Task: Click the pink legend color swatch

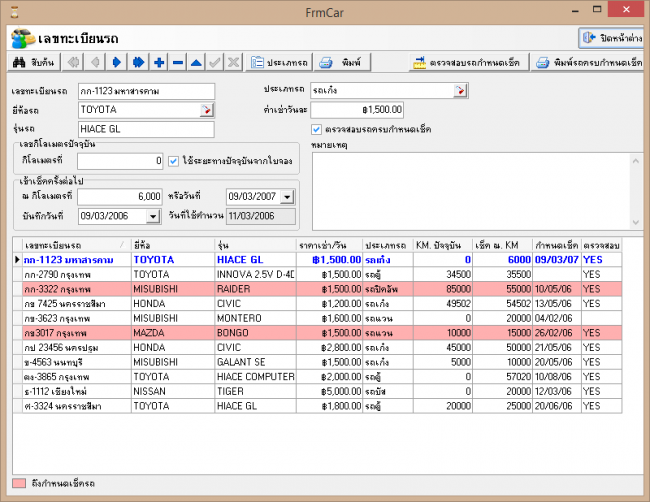Action: click(20, 485)
